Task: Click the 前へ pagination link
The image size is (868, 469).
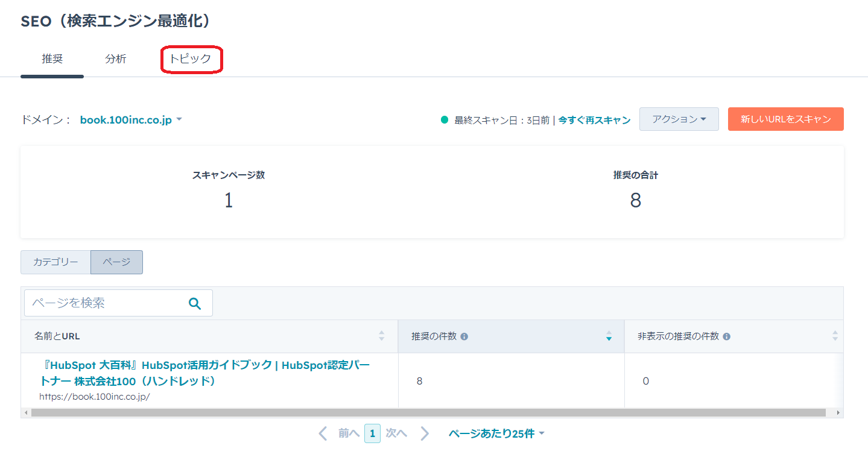Action: (x=349, y=433)
